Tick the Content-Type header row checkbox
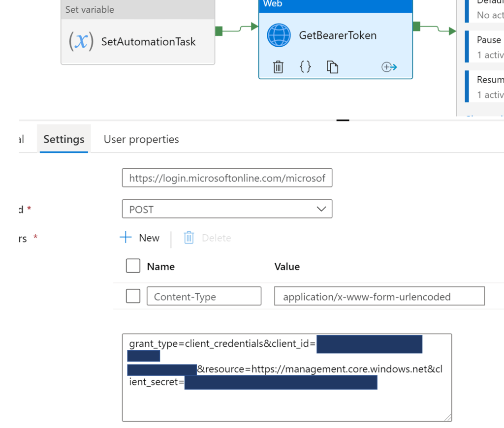The width and height of the screenshot is (504, 428). point(133,296)
